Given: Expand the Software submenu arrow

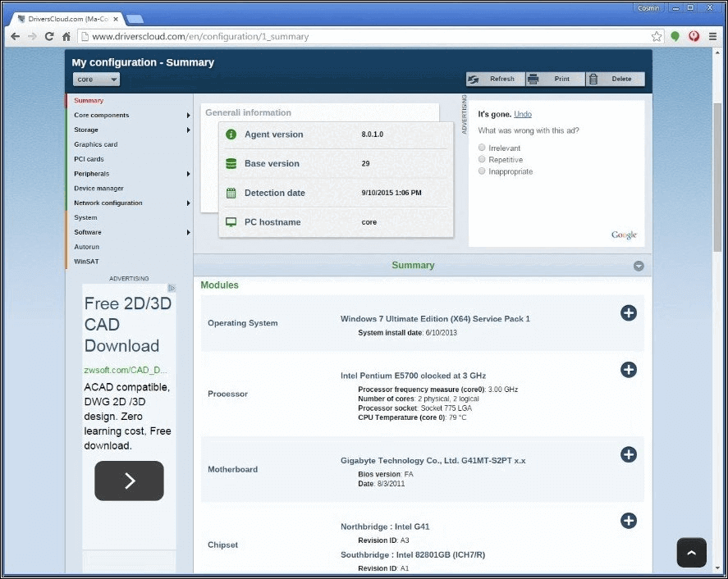Looking at the screenshot, I should pyautogui.click(x=188, y=232).
